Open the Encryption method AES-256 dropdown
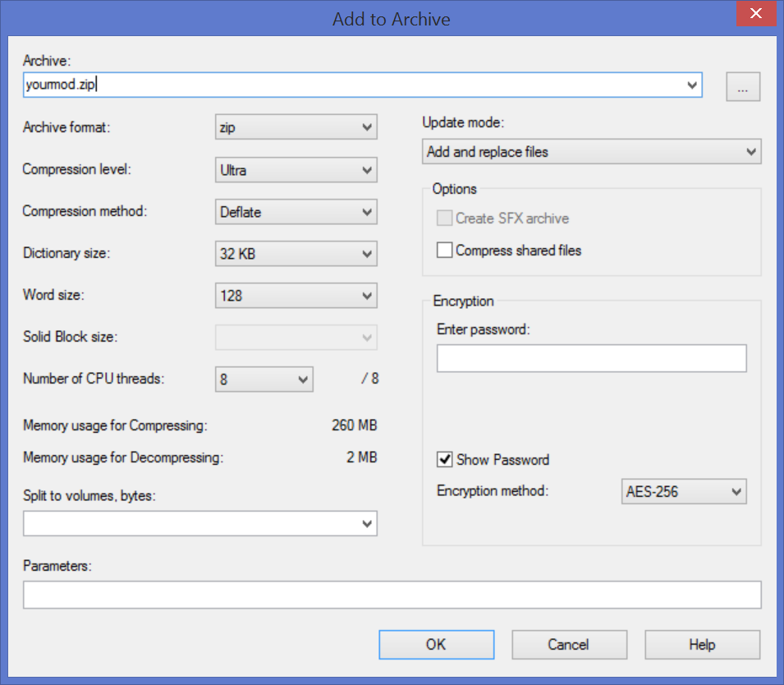The height and width of the screenshot is (685, 784). point(684,491)
